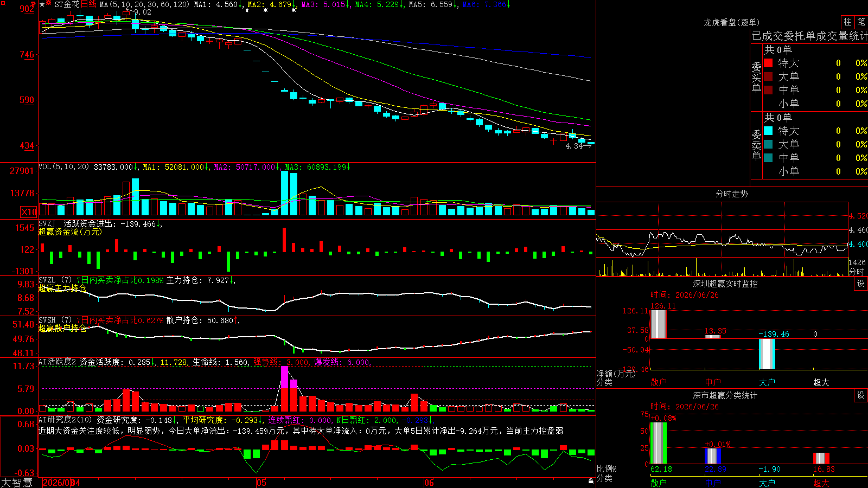This screenshot has width=868, height=488.
Task: Click the dark red 中单 buy-order swatch
Action: coord(768,90)
